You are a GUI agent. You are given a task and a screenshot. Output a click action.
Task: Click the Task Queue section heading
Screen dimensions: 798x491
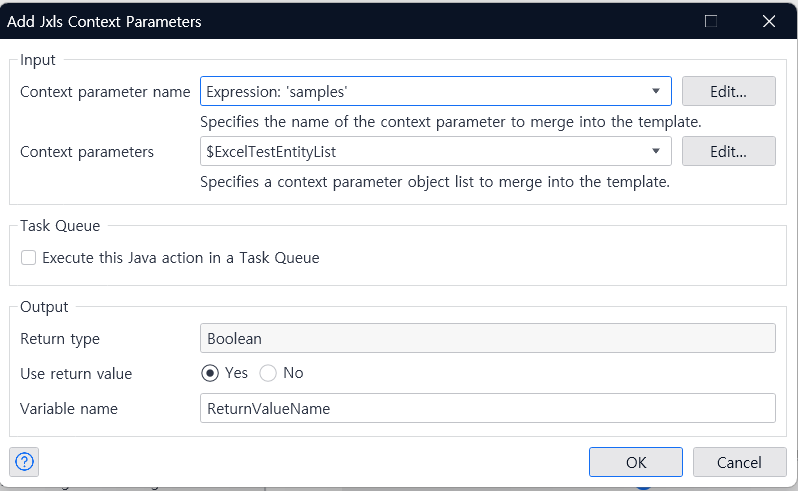(60, 226)
